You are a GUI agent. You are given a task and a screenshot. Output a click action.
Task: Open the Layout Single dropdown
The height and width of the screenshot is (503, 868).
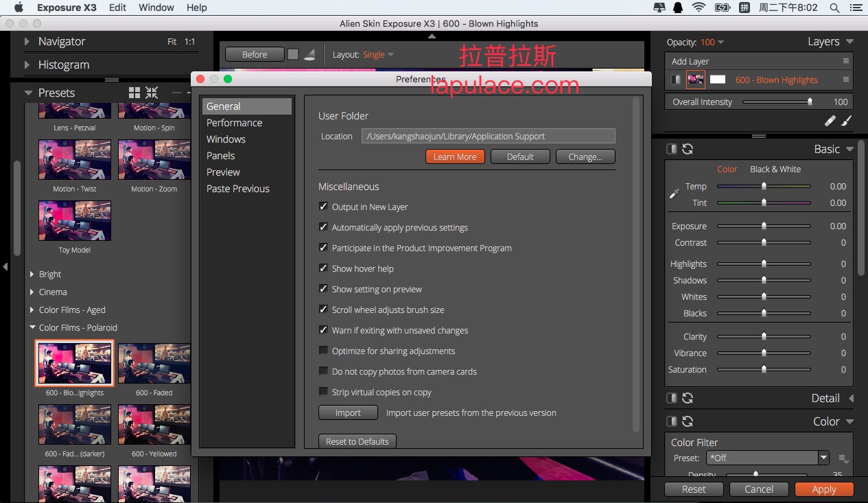click(x=379, y=54)
